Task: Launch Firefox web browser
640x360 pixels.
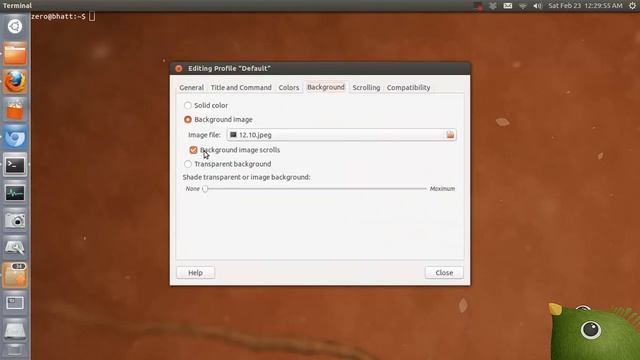Action: coord(15,82)
